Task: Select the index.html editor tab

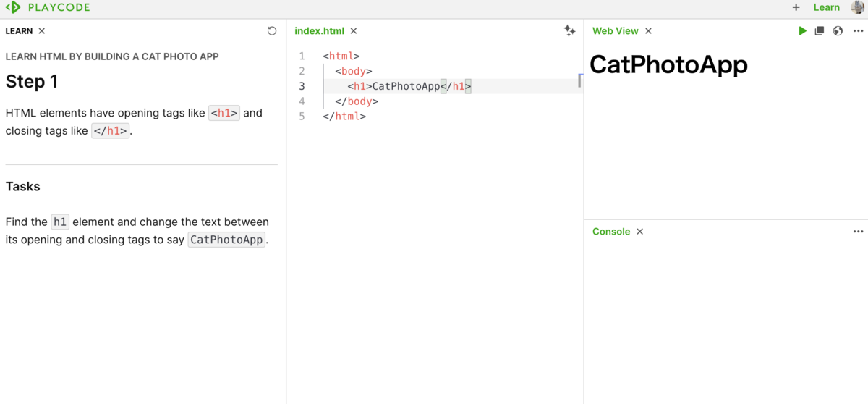Action: click(319, 31)
